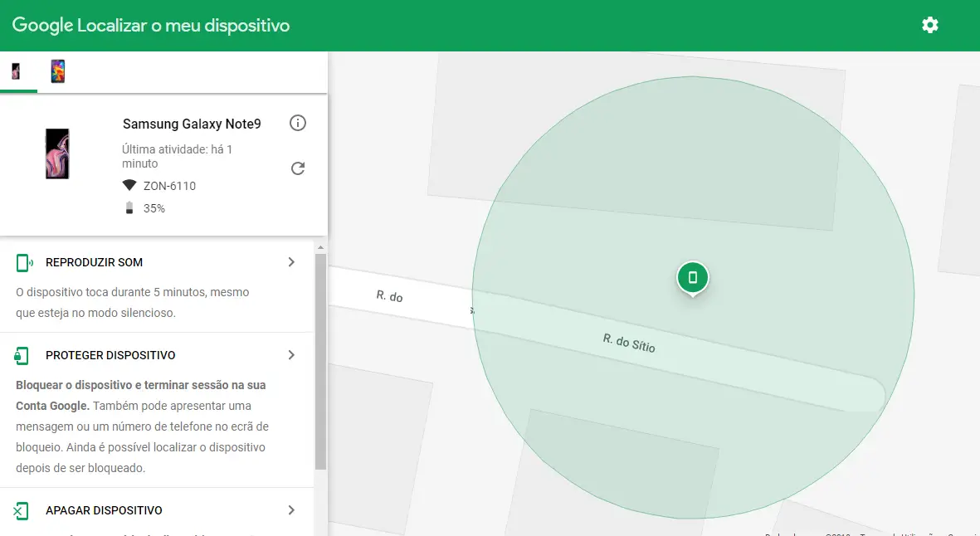The width and height of the screenshot is (980, 536).
Task: Open device info for Galaxy Note9
Action: [x=298, y=123]
